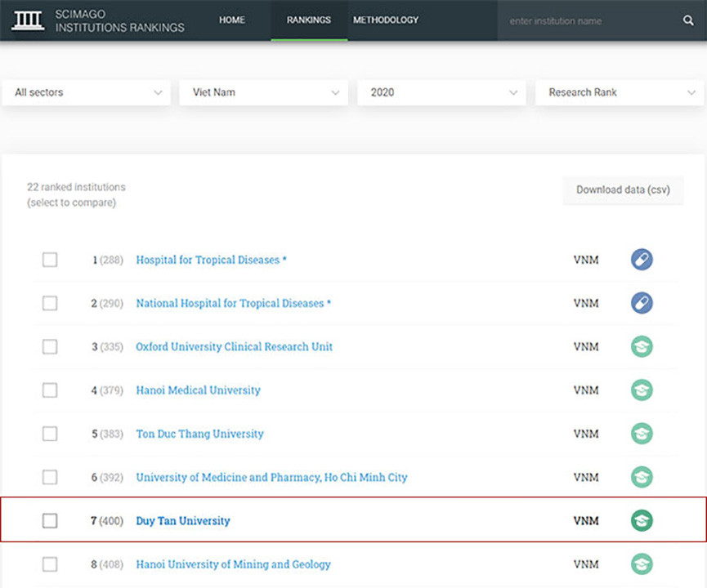
Task: Click the Scimago Institutions Rankings logo icon
Action: pyautogui.click(x=27, y=20)
